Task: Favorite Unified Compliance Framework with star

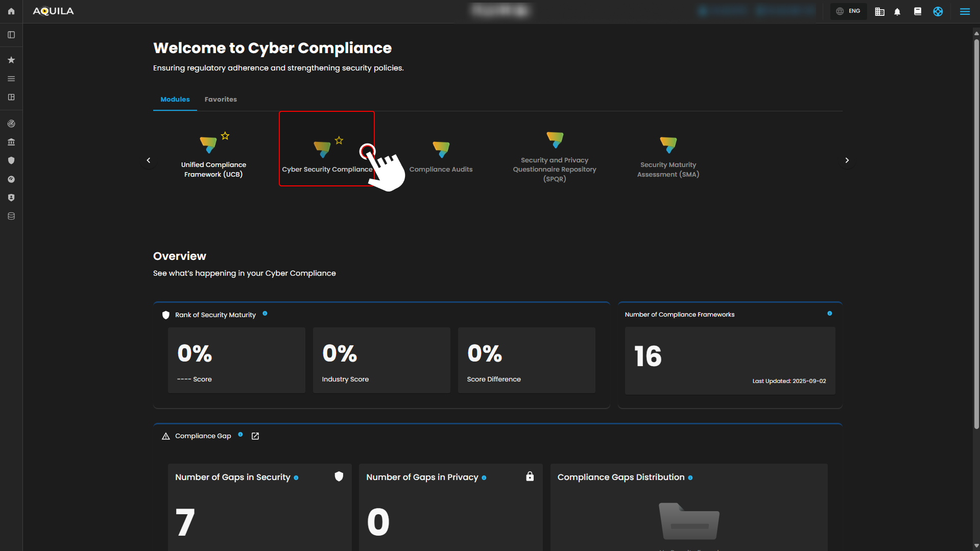Action: 225,136
